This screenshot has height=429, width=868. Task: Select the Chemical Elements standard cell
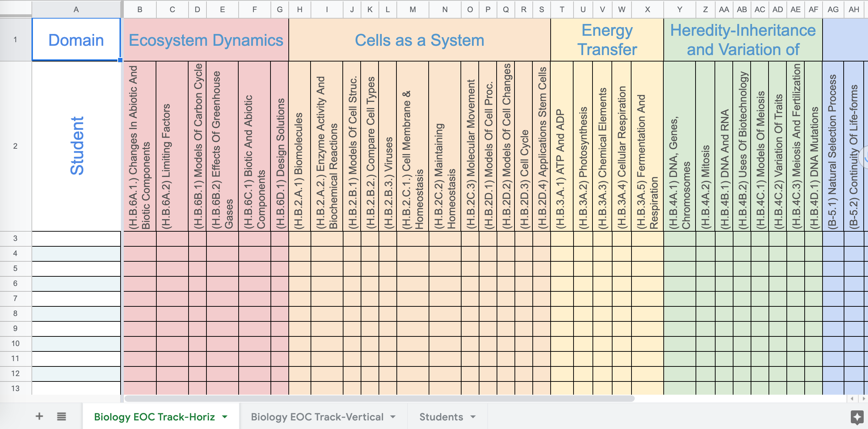tap(602, 146)
